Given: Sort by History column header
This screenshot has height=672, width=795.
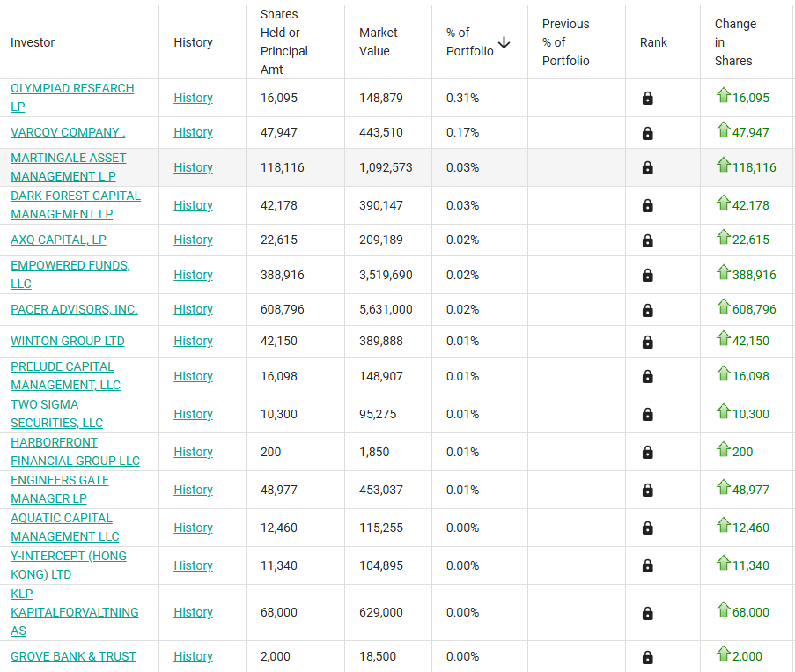Looking at the screenshot, I should pos(193,42).
